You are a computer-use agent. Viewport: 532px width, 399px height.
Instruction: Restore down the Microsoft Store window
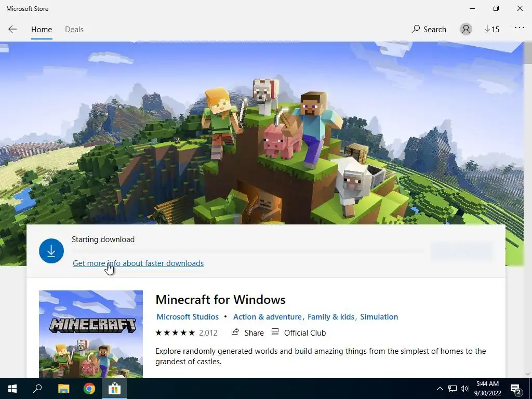point(496,8)
